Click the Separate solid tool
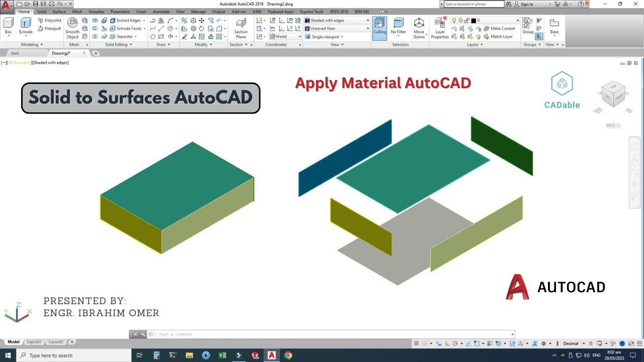 pyautogui.click(x=123, y=37)
